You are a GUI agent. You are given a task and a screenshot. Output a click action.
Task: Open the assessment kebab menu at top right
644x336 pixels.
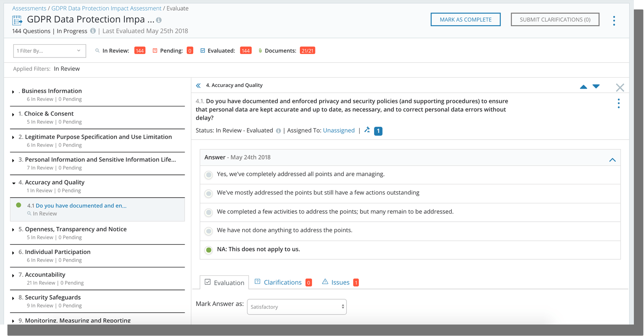pyautogui.click(x=614, y=21)
